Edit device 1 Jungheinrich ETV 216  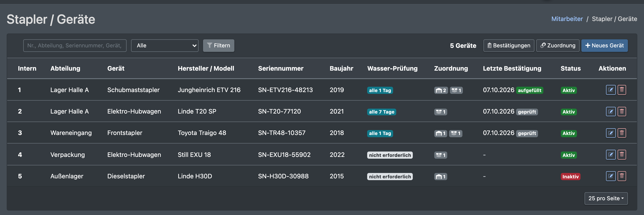click(x=610, y=90)
